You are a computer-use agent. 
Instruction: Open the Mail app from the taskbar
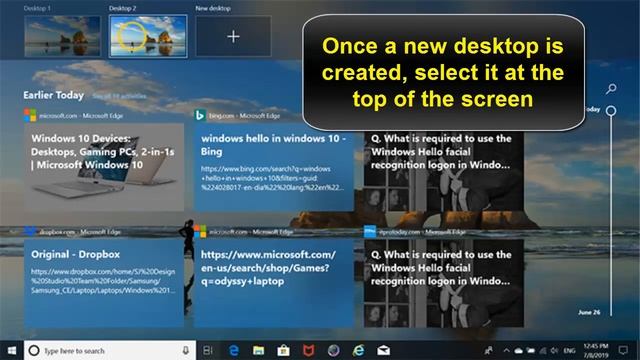[x=383, y=351]
